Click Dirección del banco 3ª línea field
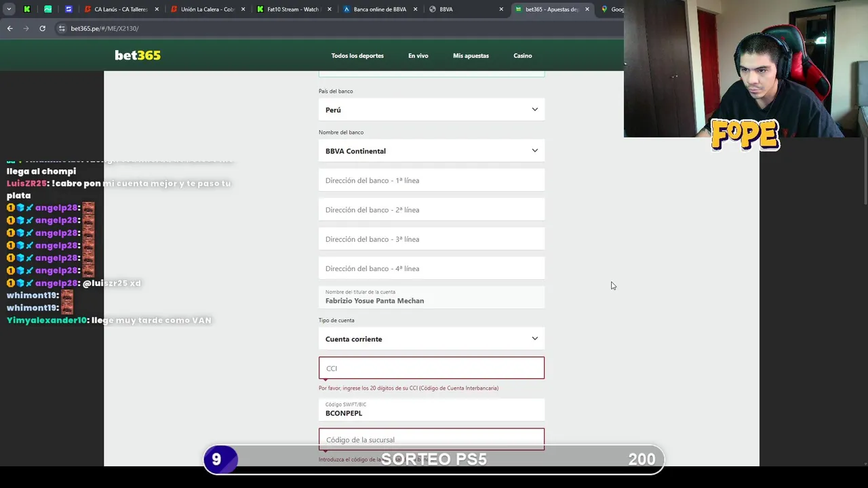This screenshot has width=868, height=488. click(431, 239)
